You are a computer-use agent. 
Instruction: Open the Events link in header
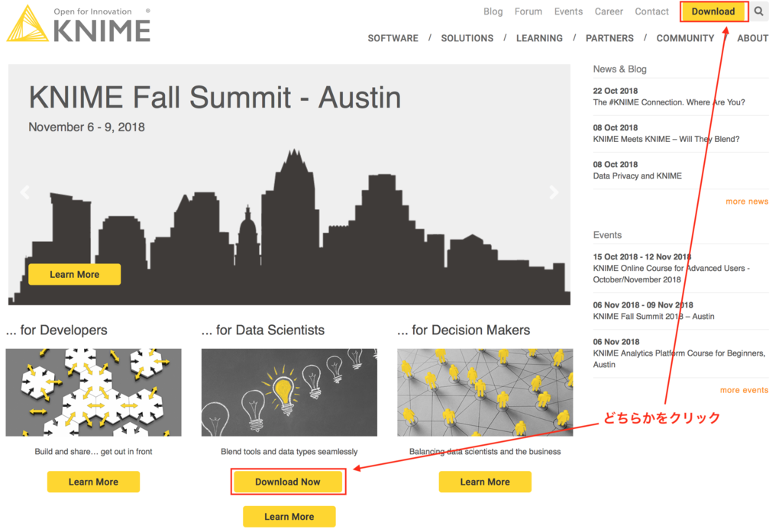[568, 11]
